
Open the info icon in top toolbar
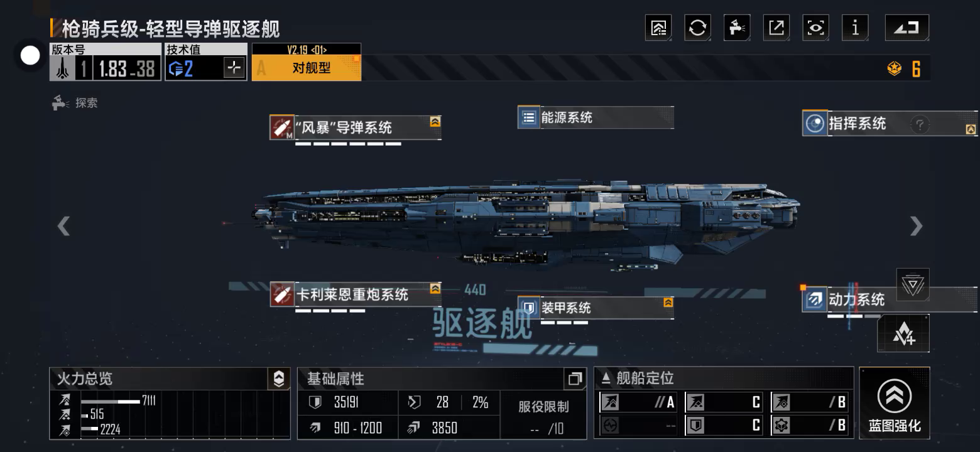coord(854,28)
